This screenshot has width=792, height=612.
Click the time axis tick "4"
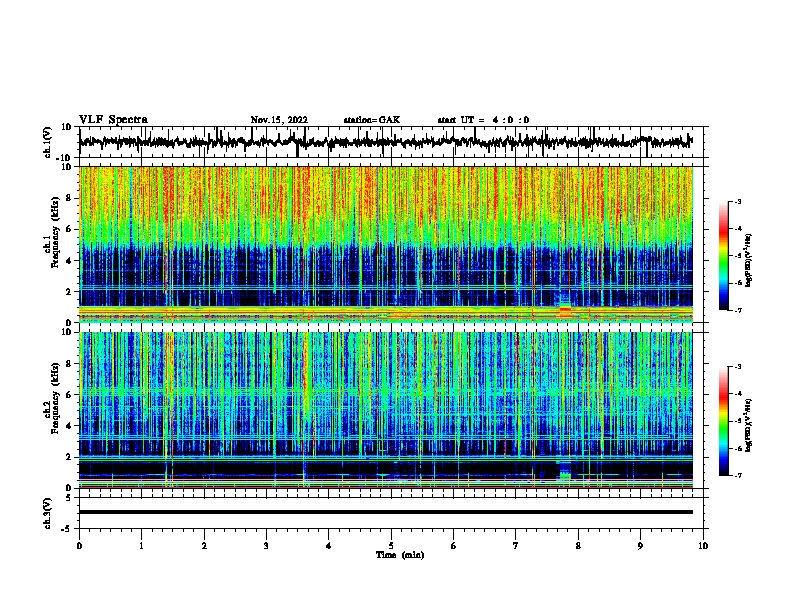click(329, 546)
